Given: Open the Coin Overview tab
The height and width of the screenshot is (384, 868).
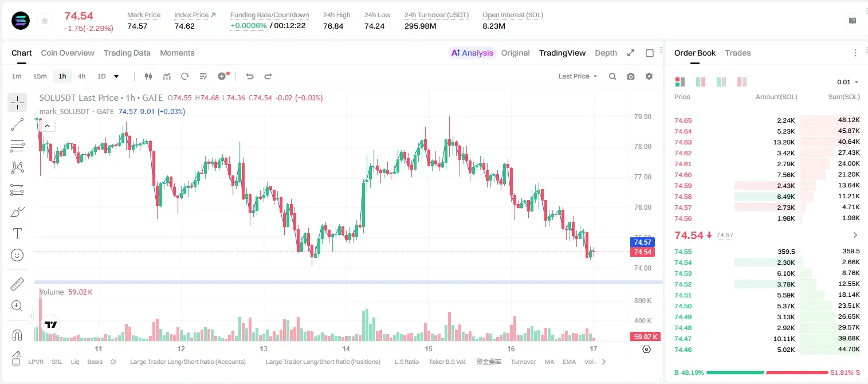Looking at the screenshot, I should click(68, 53).
